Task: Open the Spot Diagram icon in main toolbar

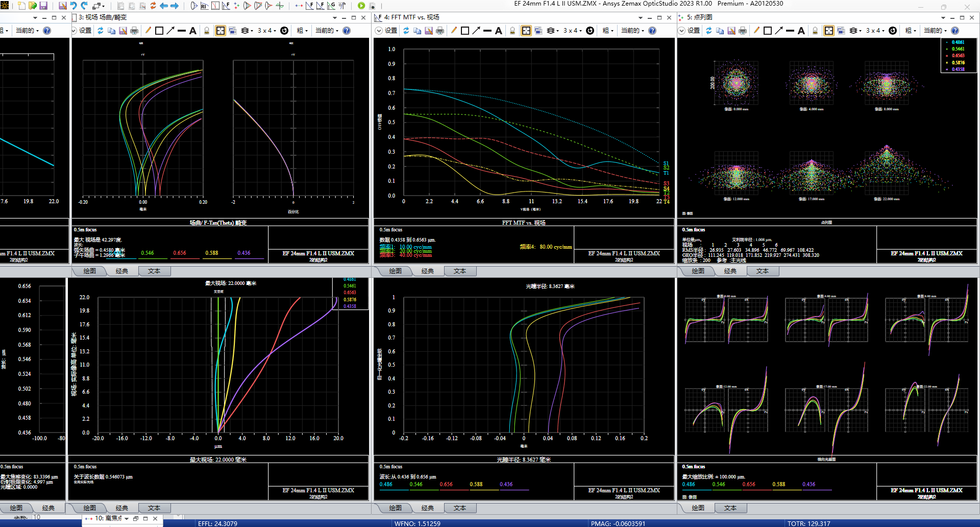Action: click(x=236, y=6)
